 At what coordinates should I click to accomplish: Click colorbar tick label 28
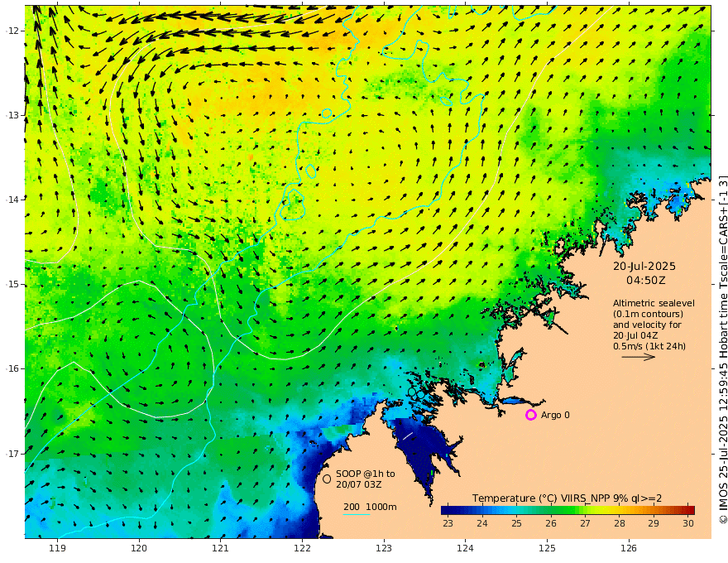coord(620,523)
